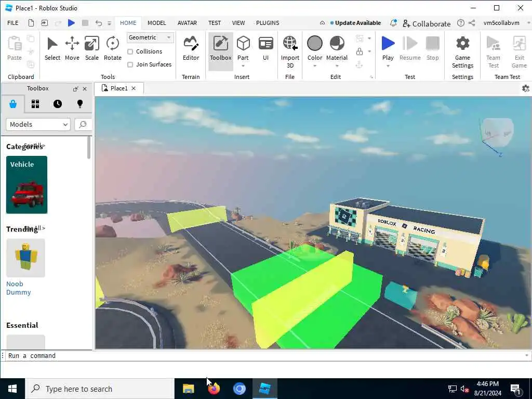Screen dimensions: 532x399
Task: Open Toolbox Recent clock tab
Action: 58,104
